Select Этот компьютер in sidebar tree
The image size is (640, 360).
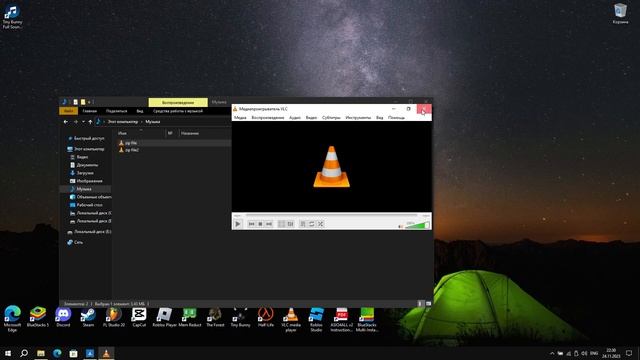(86, 149)
